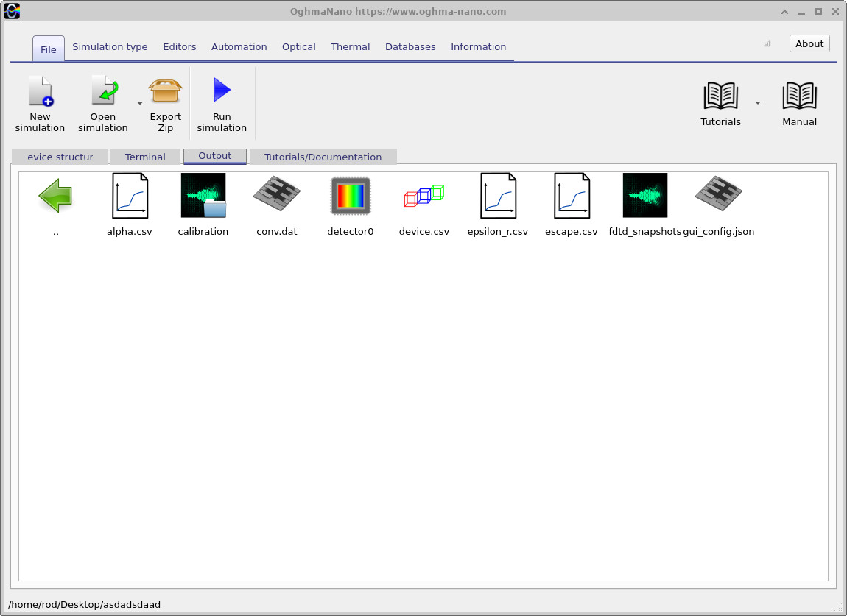The width and height of the screenshot is (847, 616).
Task: Select the fdtd_snapshots icon
Action: [x=645, y=196]
